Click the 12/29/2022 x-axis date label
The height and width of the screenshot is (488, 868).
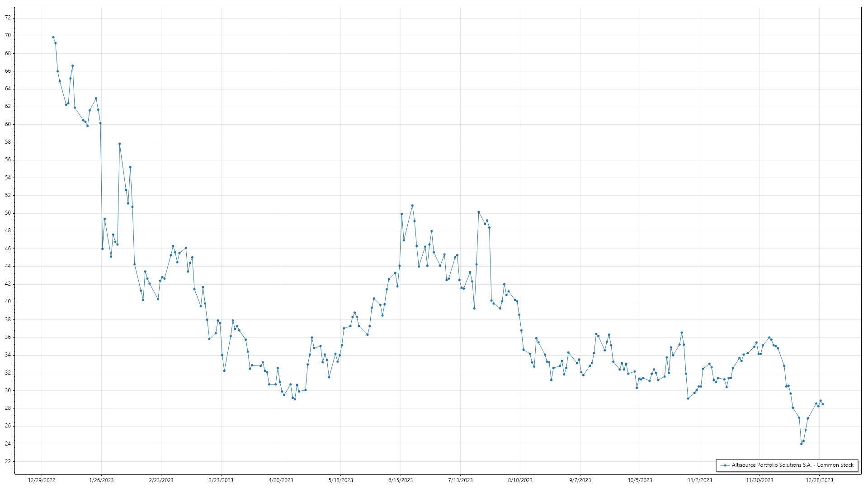point(42,480)
